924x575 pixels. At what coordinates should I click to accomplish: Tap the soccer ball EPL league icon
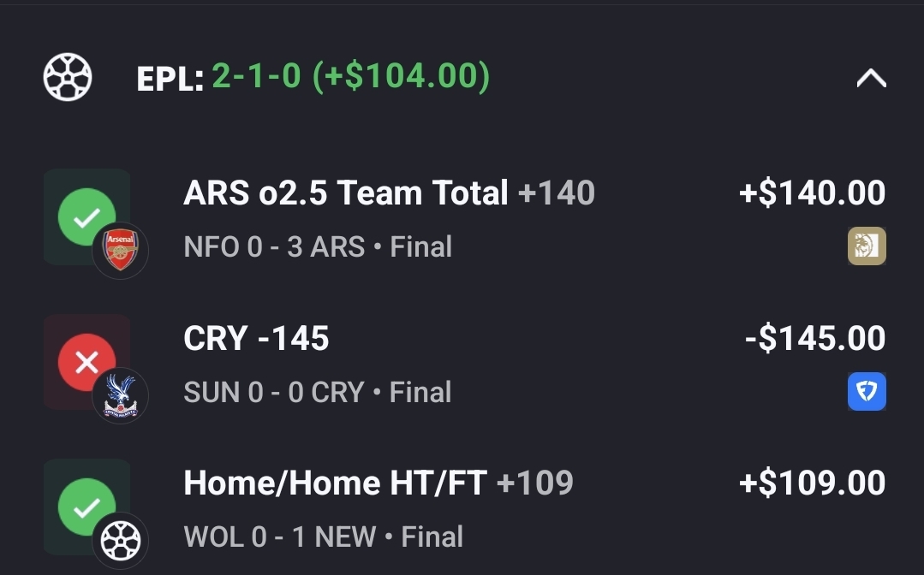click(x=68, y=77)
